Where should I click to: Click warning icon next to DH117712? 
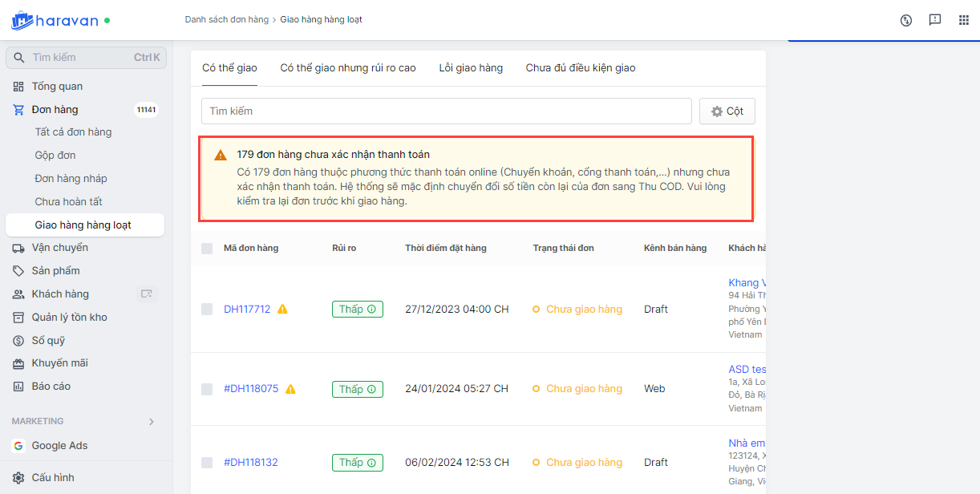[282, 310]
